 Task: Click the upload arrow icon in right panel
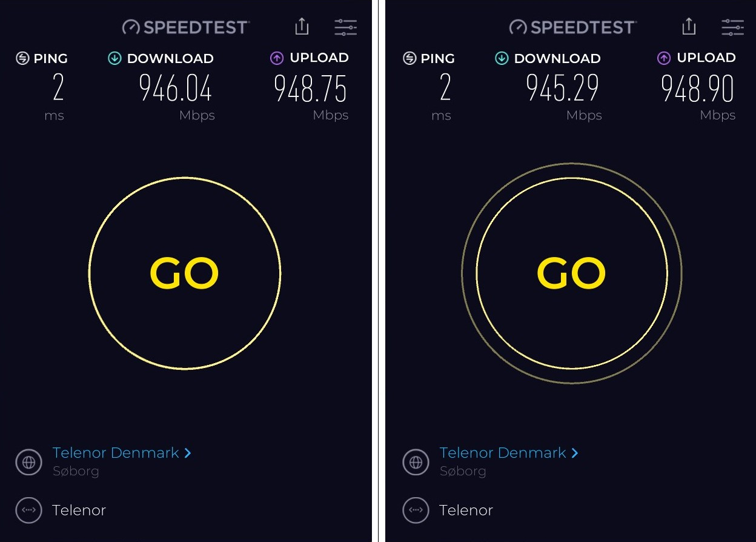point(664,58)
